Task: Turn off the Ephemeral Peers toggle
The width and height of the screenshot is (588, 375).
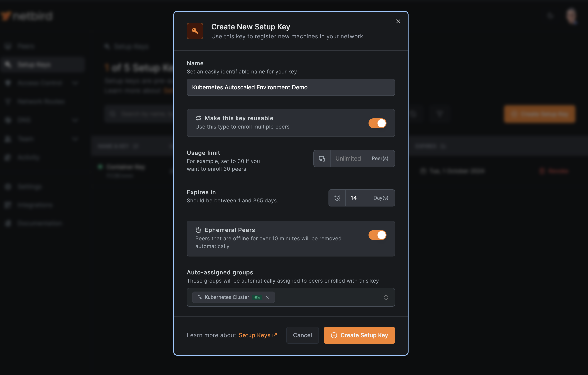Action: [377, 235]
